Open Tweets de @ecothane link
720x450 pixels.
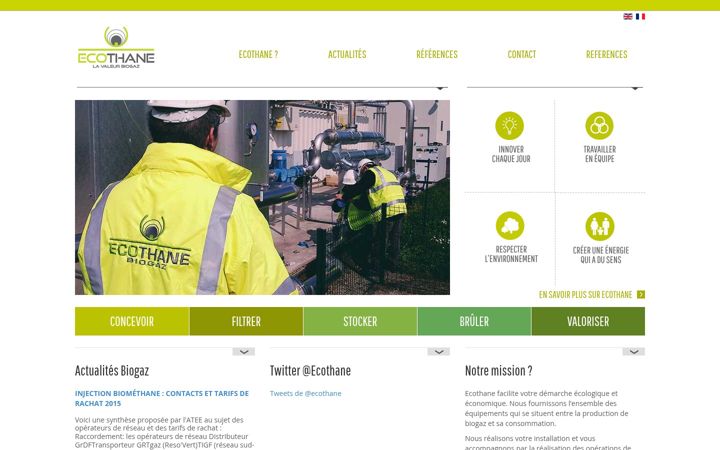305,394
